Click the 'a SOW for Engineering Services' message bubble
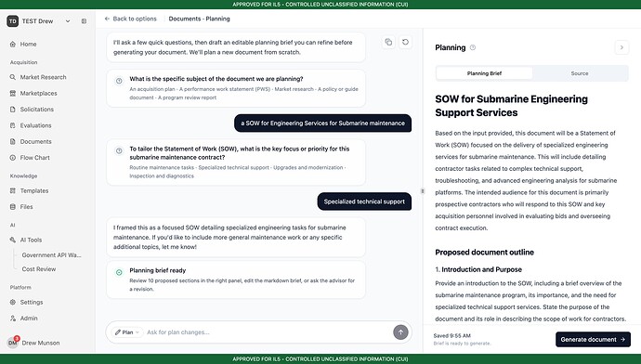The image size is (641, 364). pyautogui.click(x=322, y=123)
